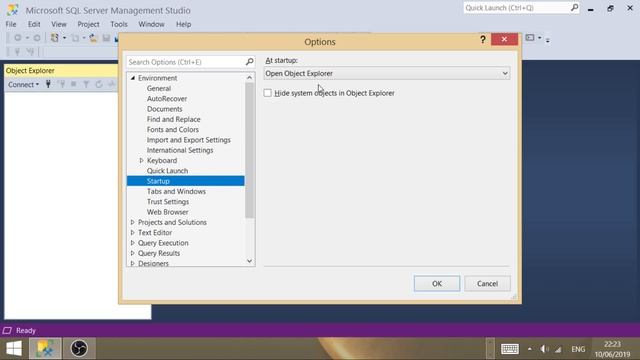
Task: Open the View menu
Action: (x=59, y=24)
